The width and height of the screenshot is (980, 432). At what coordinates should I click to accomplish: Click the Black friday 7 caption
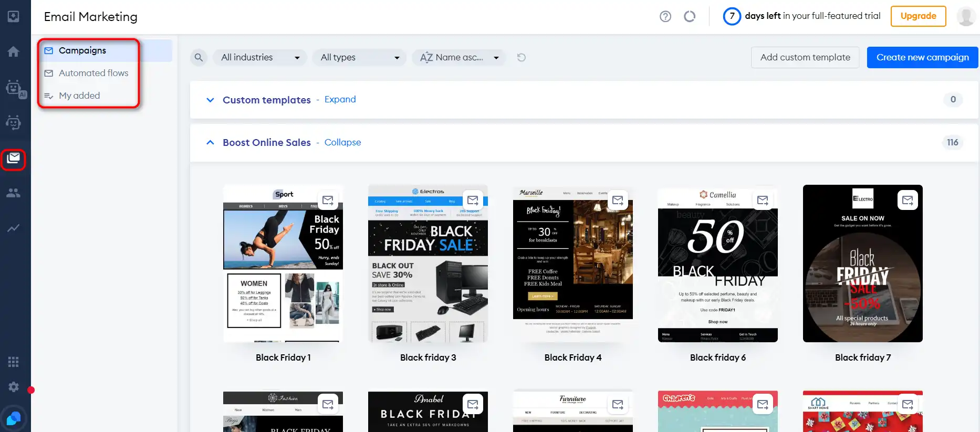point(863,357)
